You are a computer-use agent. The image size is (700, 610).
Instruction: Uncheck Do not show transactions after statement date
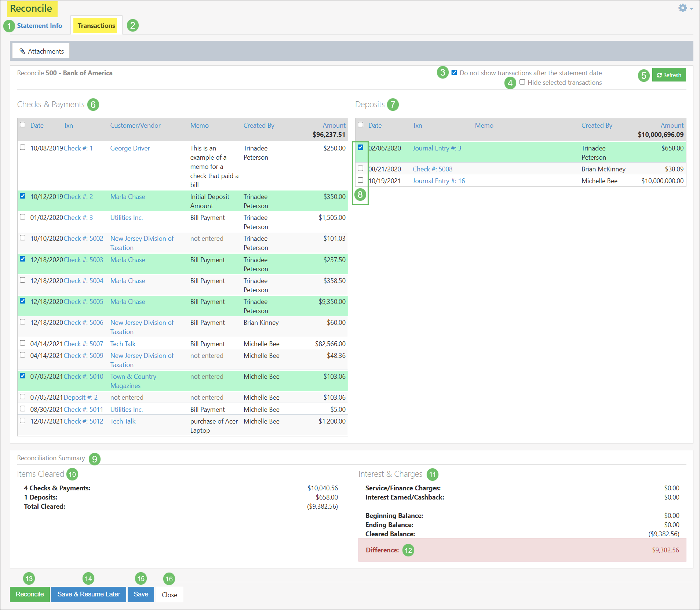(x=454, y=73)
